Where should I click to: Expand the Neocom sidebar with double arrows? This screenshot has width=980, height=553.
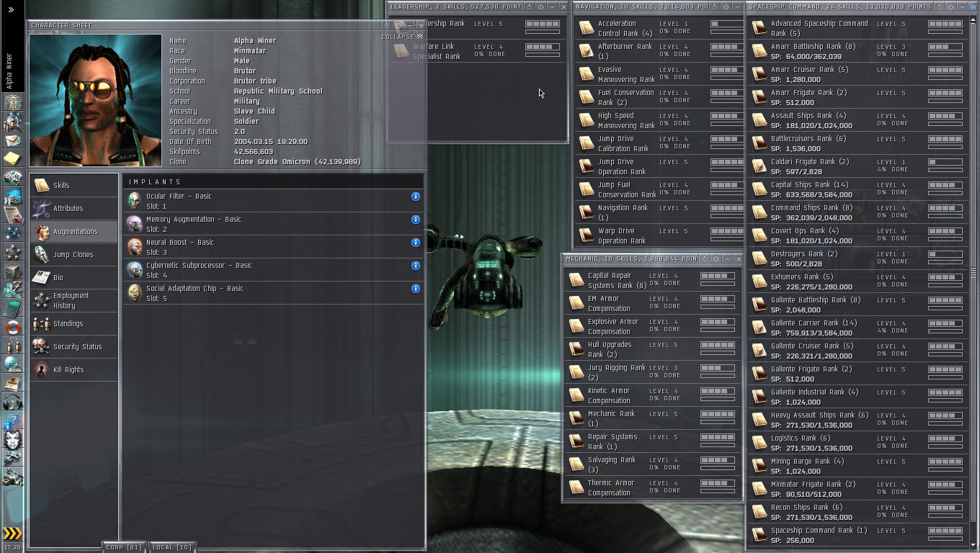[x=11, y=9]
